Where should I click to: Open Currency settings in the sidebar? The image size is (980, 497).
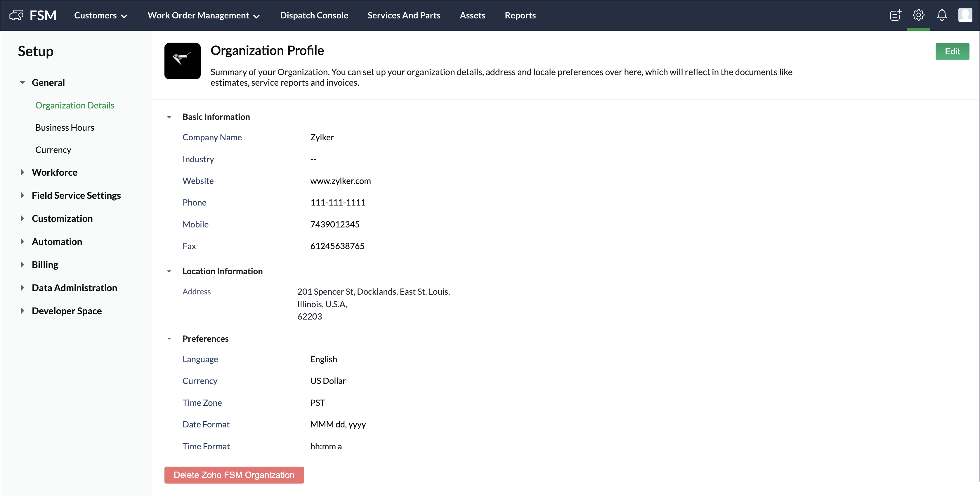tap(53, 150)
